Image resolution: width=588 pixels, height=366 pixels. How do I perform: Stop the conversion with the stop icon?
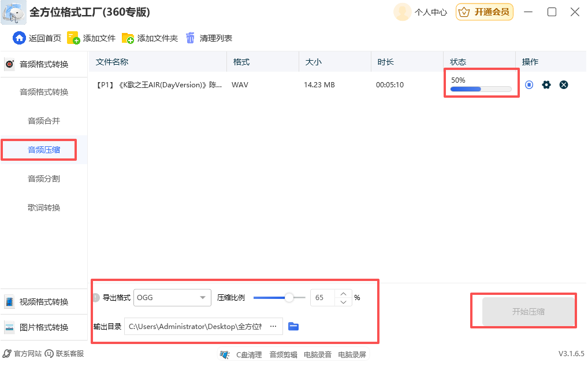click(529, 85)
